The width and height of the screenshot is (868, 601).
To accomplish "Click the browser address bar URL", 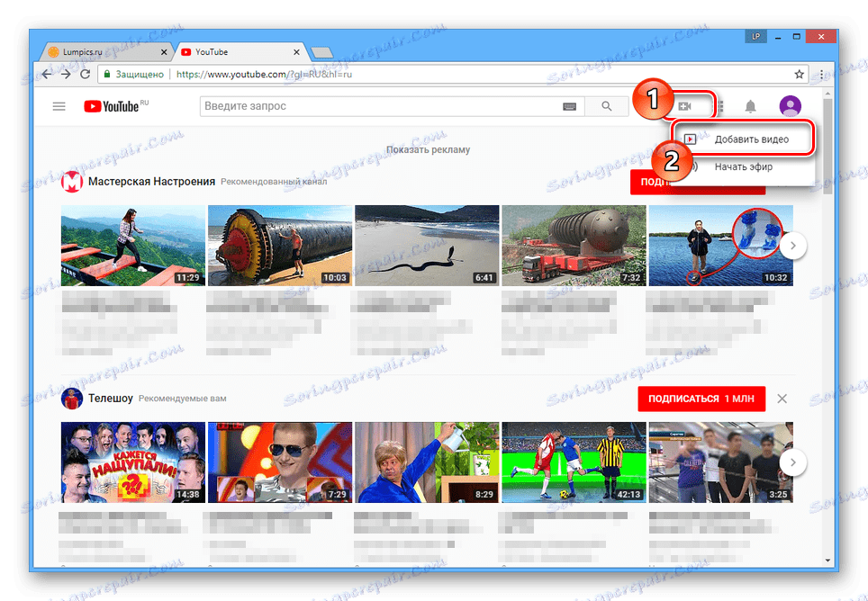I will [264, 74].
